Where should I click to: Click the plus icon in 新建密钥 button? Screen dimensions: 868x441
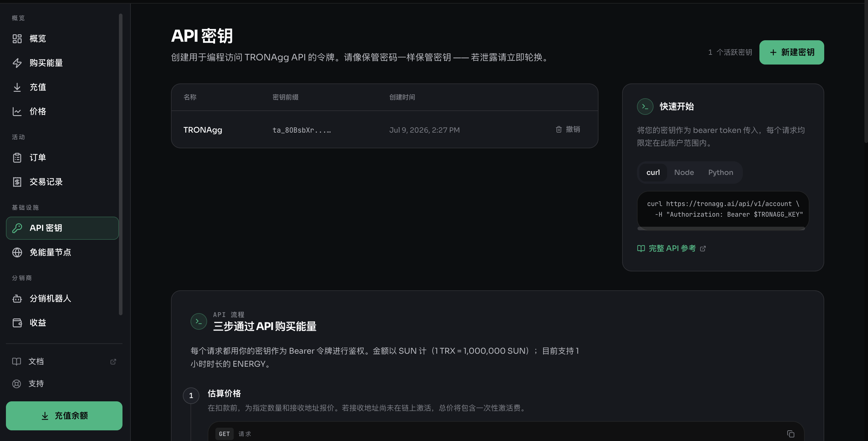pos(773,52)
